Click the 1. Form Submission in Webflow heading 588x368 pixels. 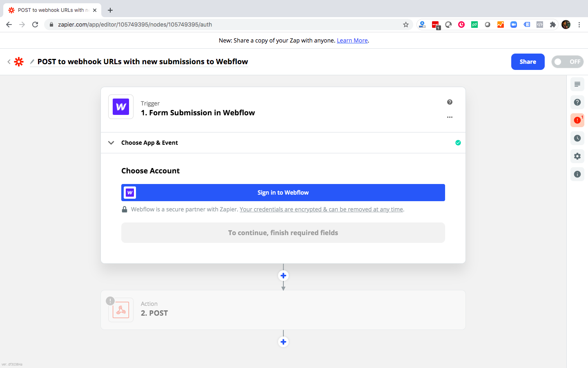click(198, 113)
